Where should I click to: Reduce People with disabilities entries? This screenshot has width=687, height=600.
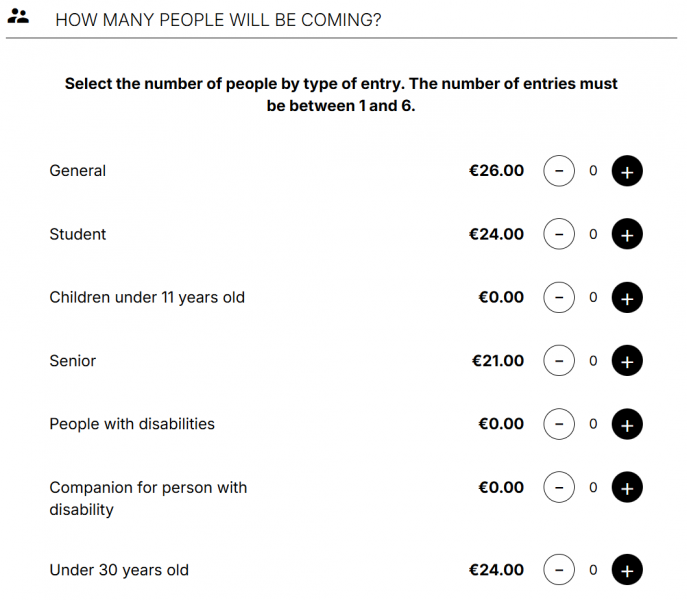(x=559, y=424)
